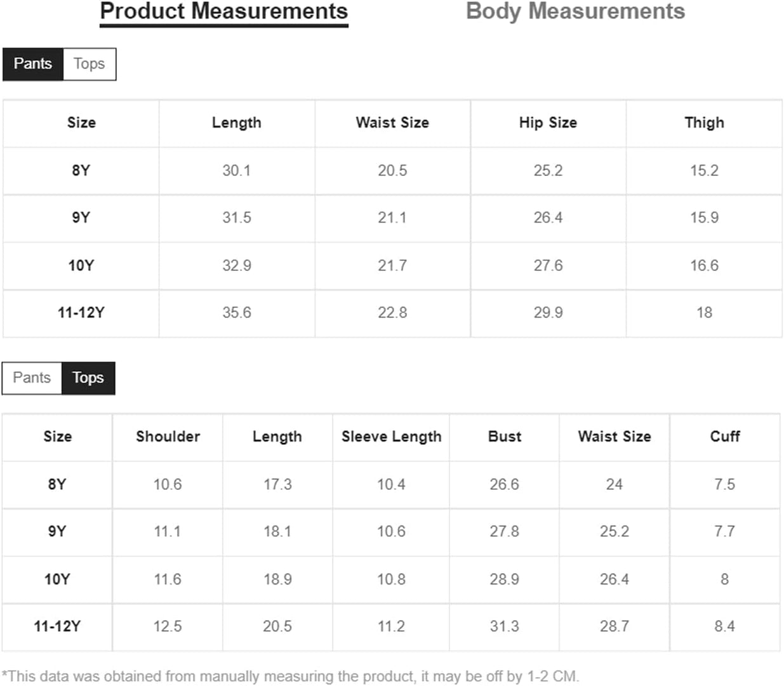The height and width of the screenshot is (686, 784).
Task: Click the 29.9 hip size cell
Action: click(548, 313)
